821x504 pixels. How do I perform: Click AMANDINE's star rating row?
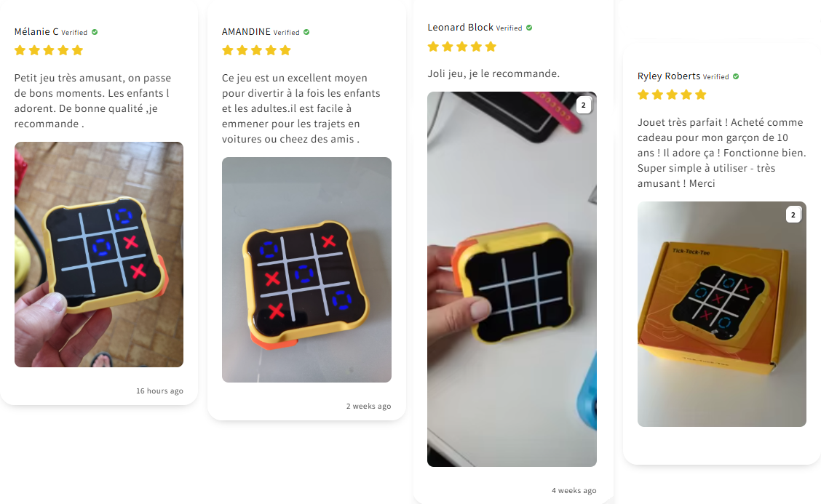pyautogui.click(x=256, y=50)
